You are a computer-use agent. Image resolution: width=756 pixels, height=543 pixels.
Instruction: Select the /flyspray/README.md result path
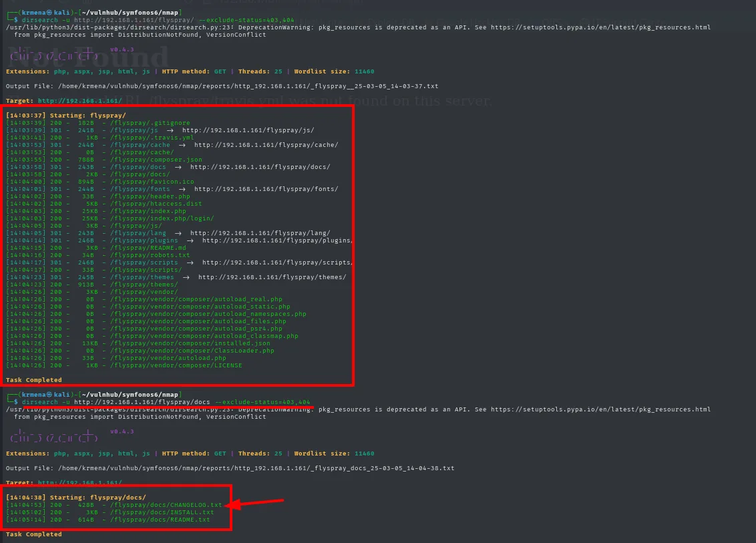[148, 248]
